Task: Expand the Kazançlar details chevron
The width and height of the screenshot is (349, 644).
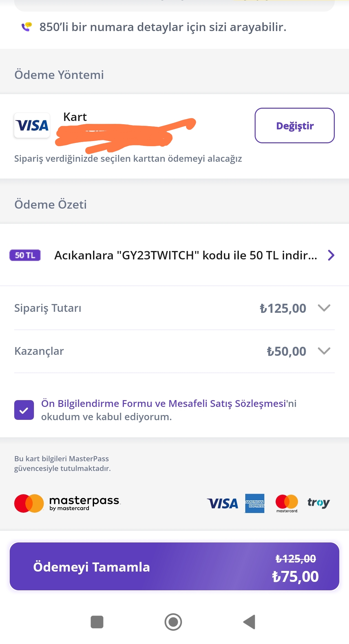Action: [324, 351]
